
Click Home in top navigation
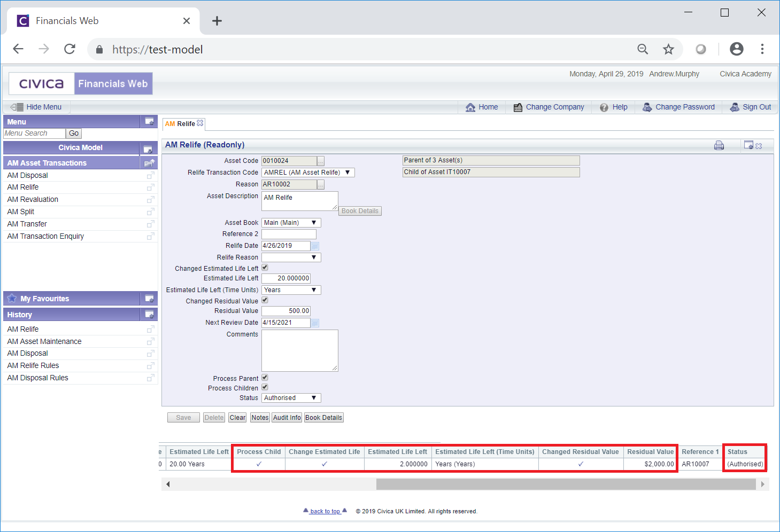click(482, 107)
